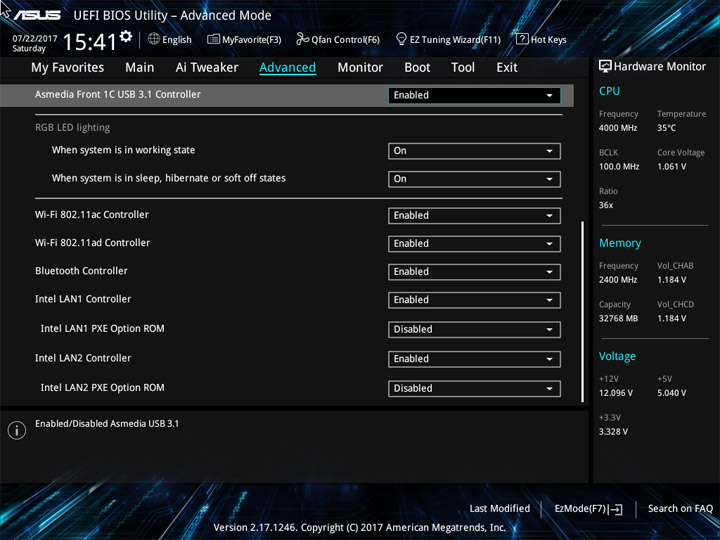Open MyFavorite(F3) from top bar
720x540 pixels.
(x=244, y=39)
